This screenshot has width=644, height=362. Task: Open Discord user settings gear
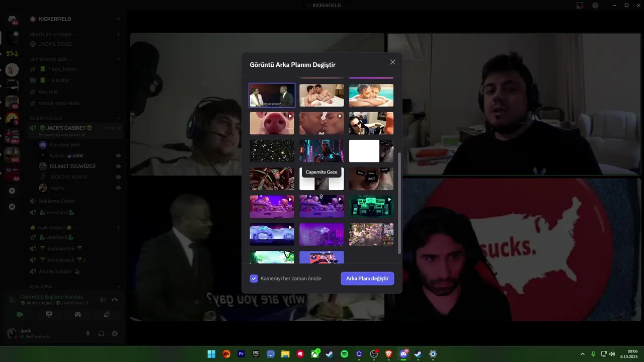[115, 334]
